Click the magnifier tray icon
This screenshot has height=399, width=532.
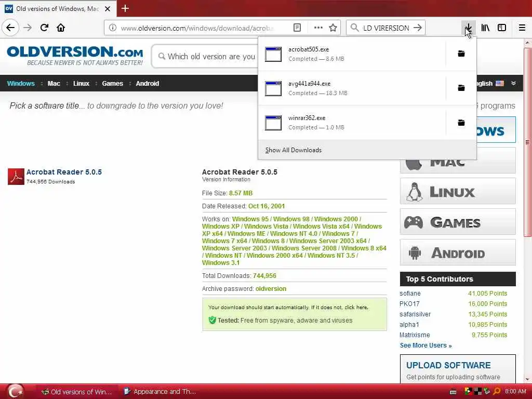(497, 392)
